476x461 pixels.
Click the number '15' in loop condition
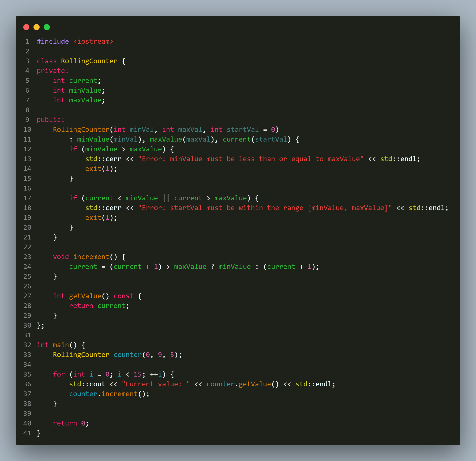click(137, 374)
